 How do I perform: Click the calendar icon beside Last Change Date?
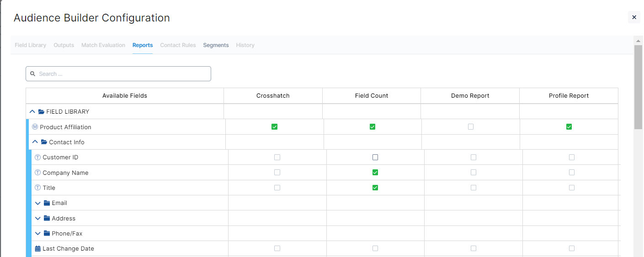coord(38,249)
